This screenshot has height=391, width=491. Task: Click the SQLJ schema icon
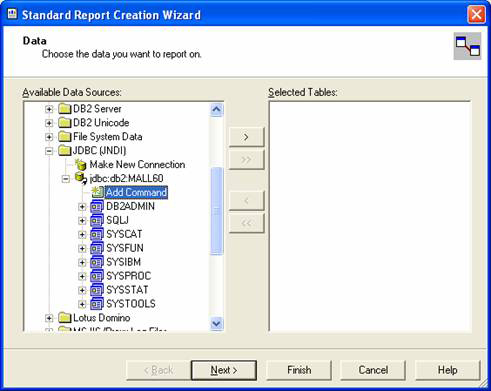tap(97, 221)
